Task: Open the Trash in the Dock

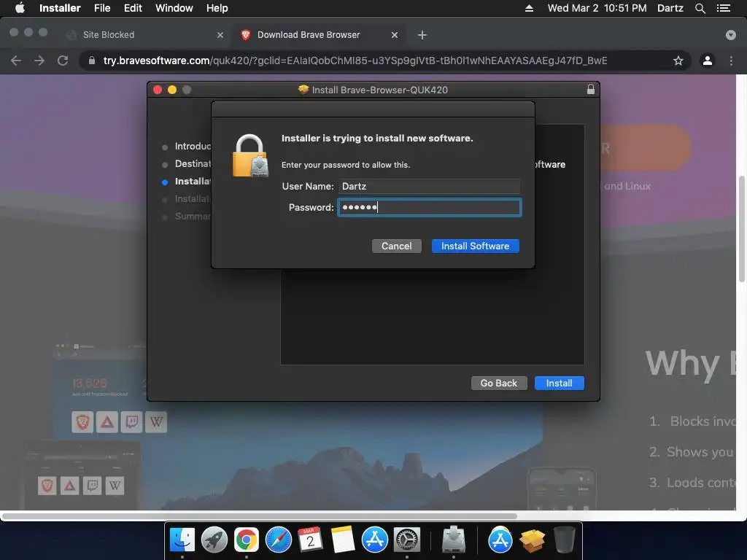Action: [x=564, y=540]
